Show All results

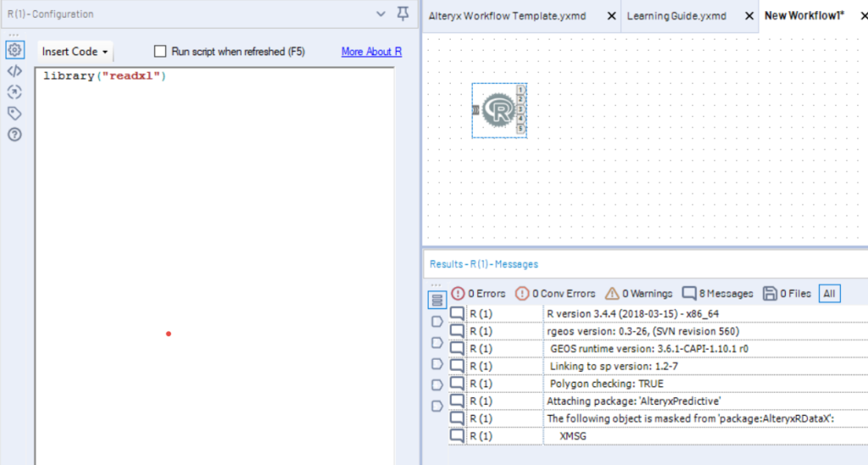(x=829, y=294)
